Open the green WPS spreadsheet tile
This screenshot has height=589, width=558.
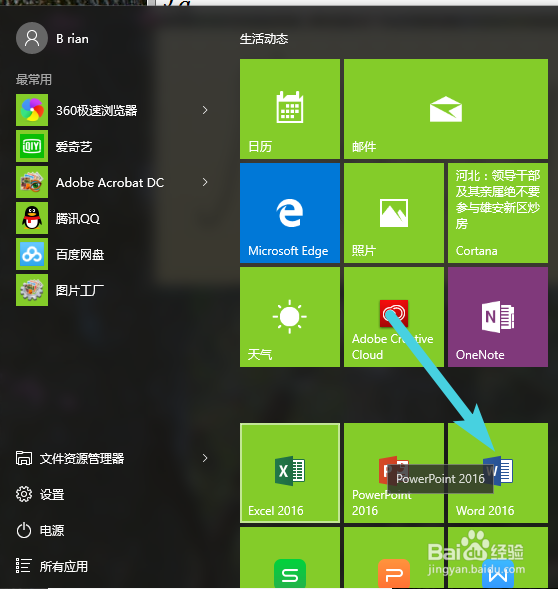[290, 557]
